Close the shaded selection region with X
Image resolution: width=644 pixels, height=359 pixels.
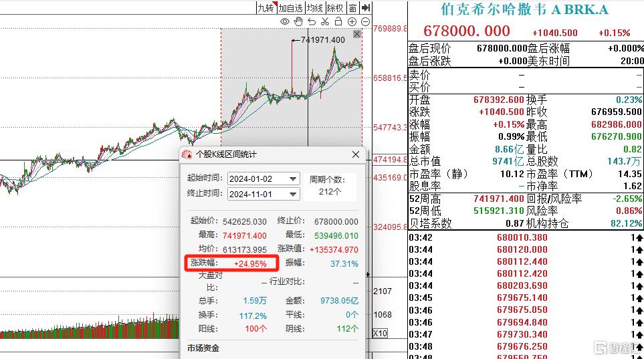pos(357,34)
